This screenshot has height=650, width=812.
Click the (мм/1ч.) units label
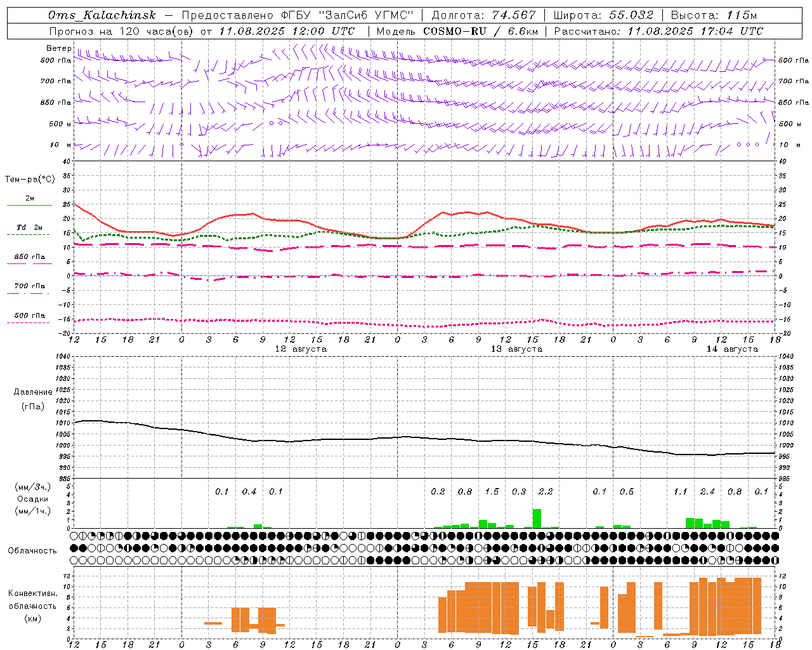tap(32, 511)
